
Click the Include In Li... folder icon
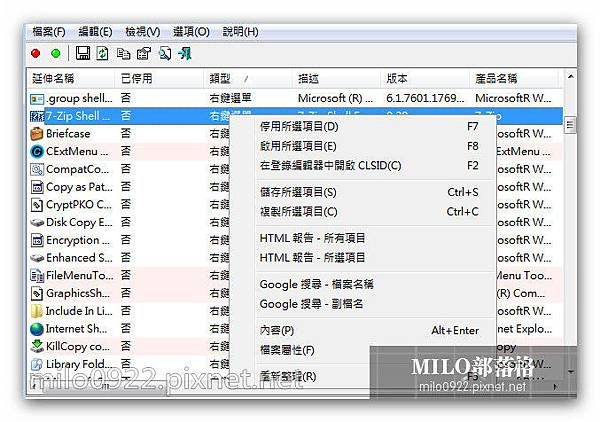pyautogui.click(x=37, y=311)
